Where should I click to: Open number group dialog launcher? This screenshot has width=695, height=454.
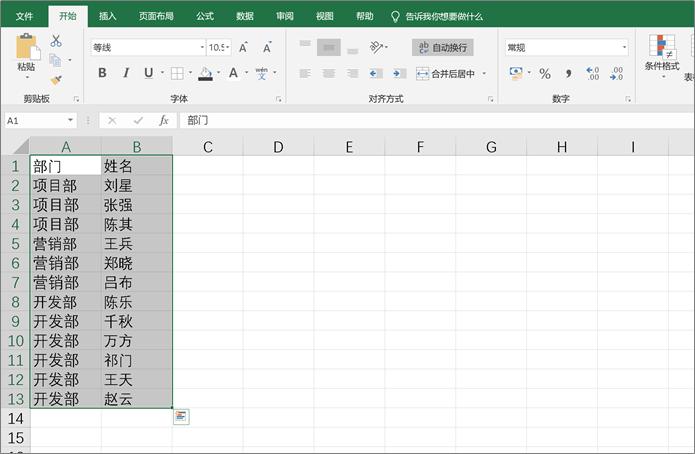628,99
